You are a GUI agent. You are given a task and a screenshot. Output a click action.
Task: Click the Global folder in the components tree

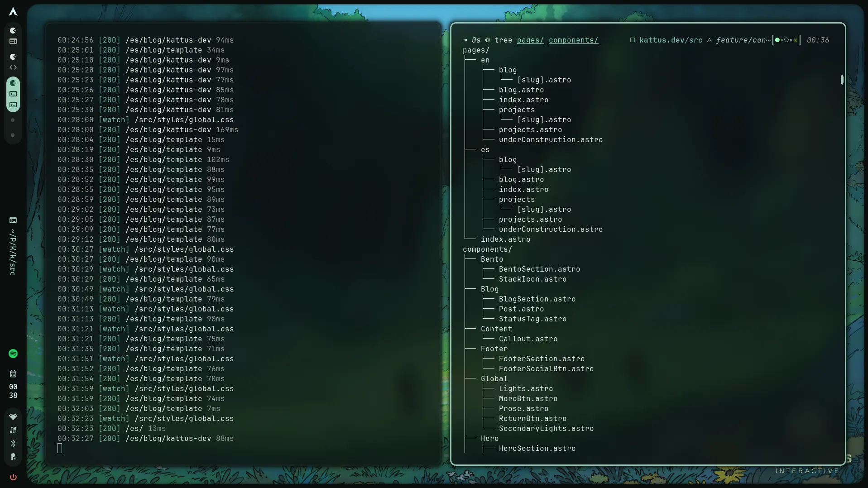click(x=494, y=379)
